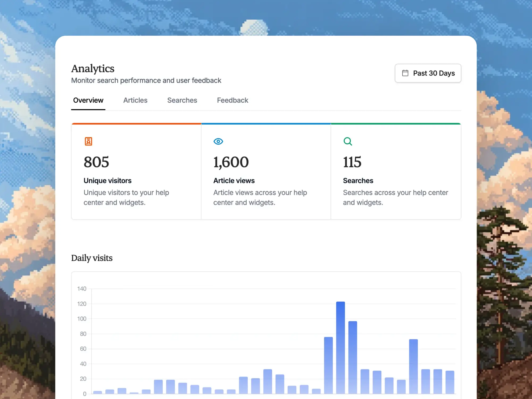Click the Unique visitors card title
Screen dimensions: 532x399
tap(107, 181)
